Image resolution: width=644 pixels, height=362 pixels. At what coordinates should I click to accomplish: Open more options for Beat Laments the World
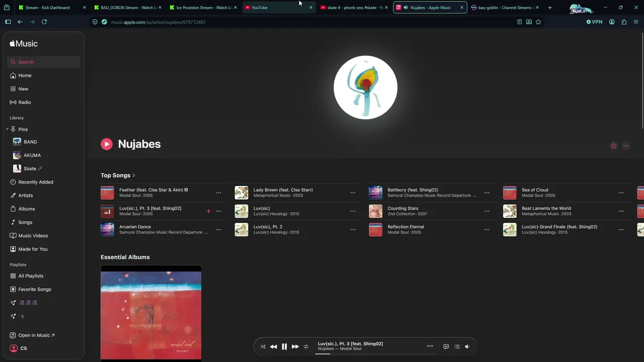(621, 211)
